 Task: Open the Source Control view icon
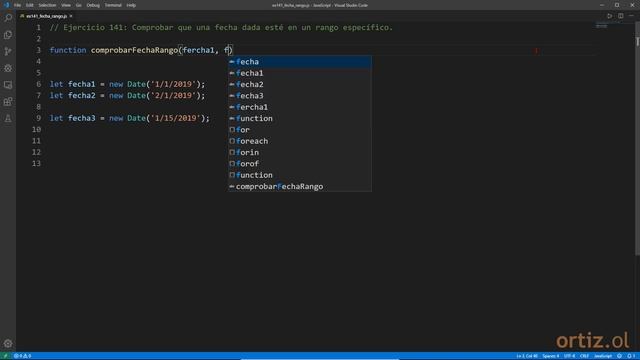tap(8, 51)
